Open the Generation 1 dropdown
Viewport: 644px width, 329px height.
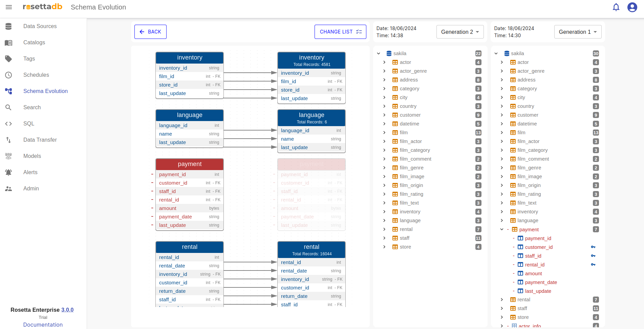[578, 32]
